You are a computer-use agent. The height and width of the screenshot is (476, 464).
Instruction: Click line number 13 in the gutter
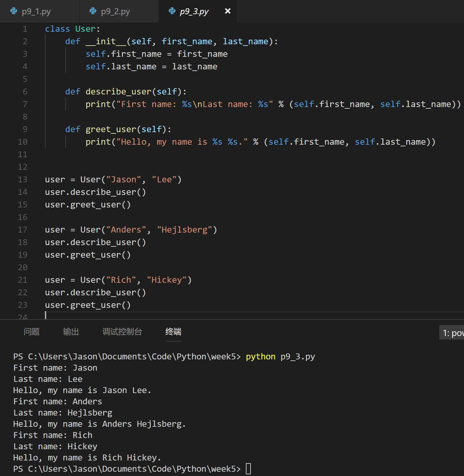pos(22,180)
